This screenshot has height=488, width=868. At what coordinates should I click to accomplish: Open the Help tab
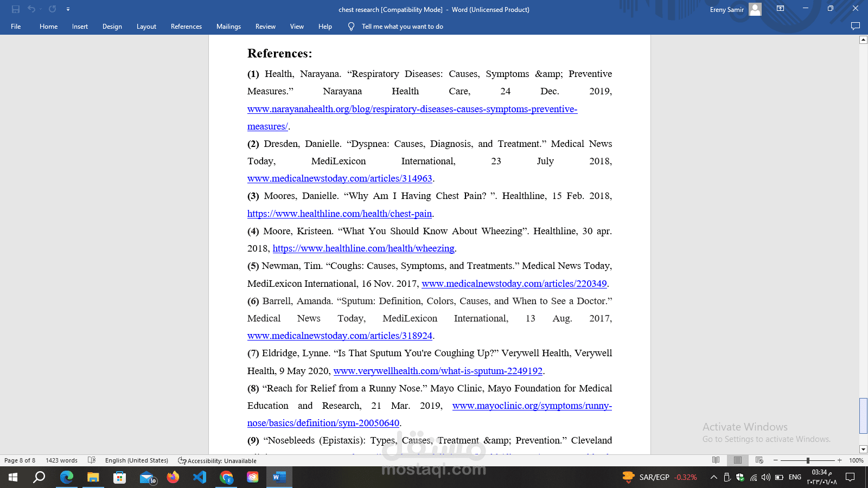pos(325,27)
